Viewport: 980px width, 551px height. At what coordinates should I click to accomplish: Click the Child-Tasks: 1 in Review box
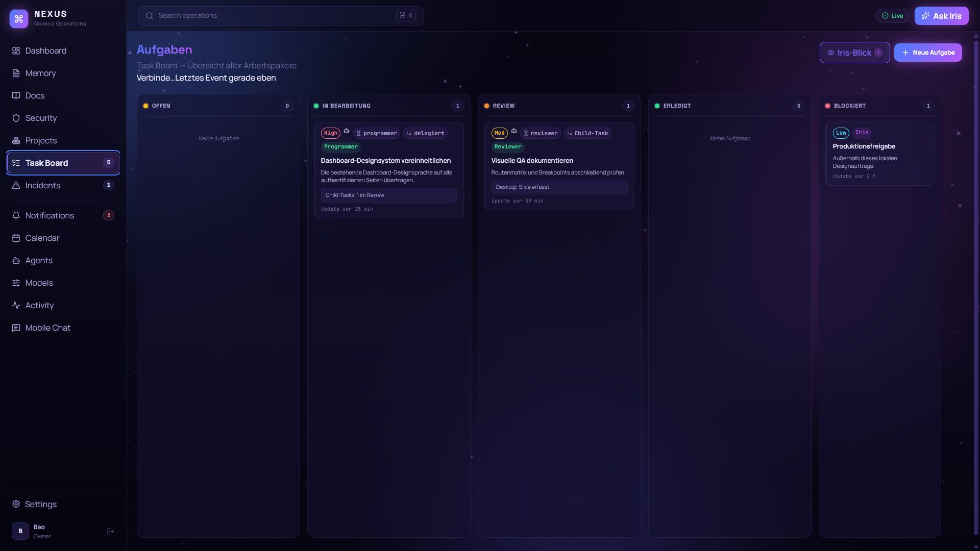pos(389,195)
